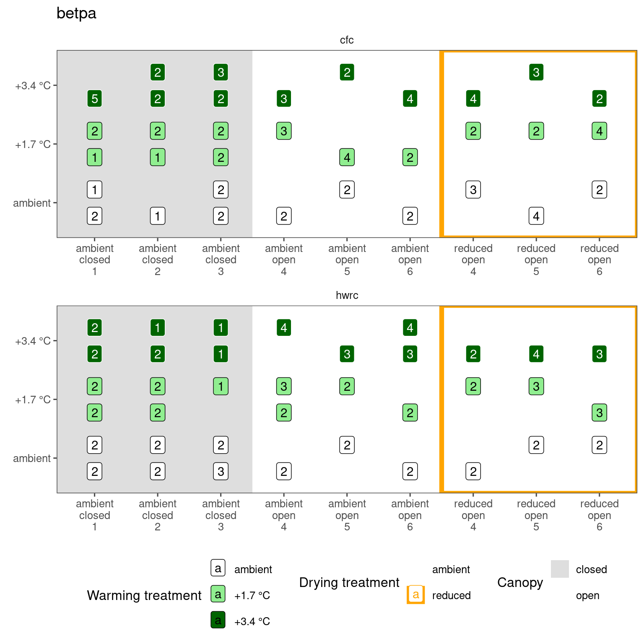Select the gray closed canopy legend swatch
Screen dimensions: 644x644
click(x=560, y=569)
